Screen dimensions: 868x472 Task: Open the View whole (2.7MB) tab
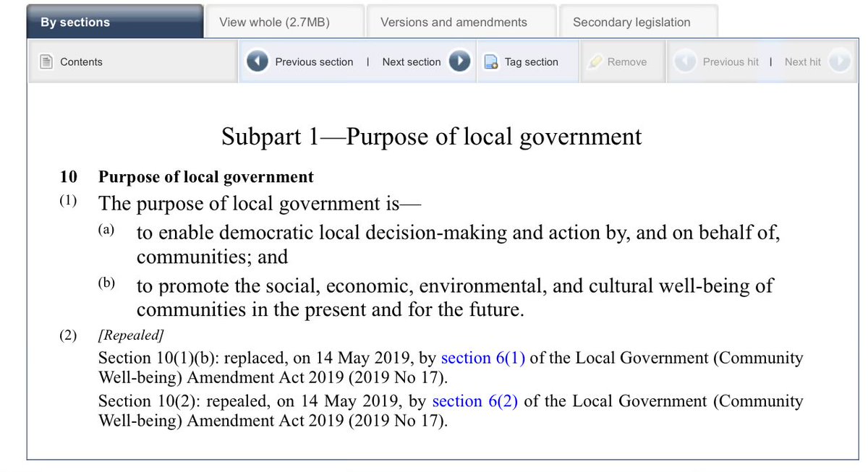point(284,22)
